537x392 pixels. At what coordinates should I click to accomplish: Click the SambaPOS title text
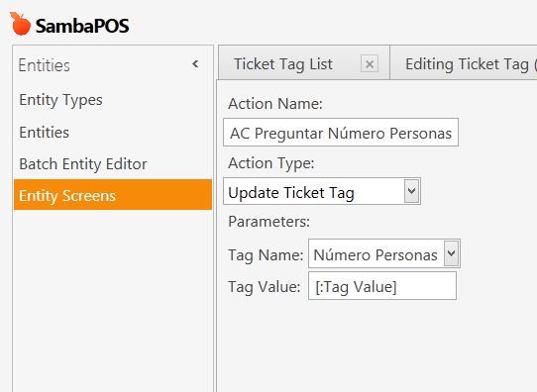[82, 26]
